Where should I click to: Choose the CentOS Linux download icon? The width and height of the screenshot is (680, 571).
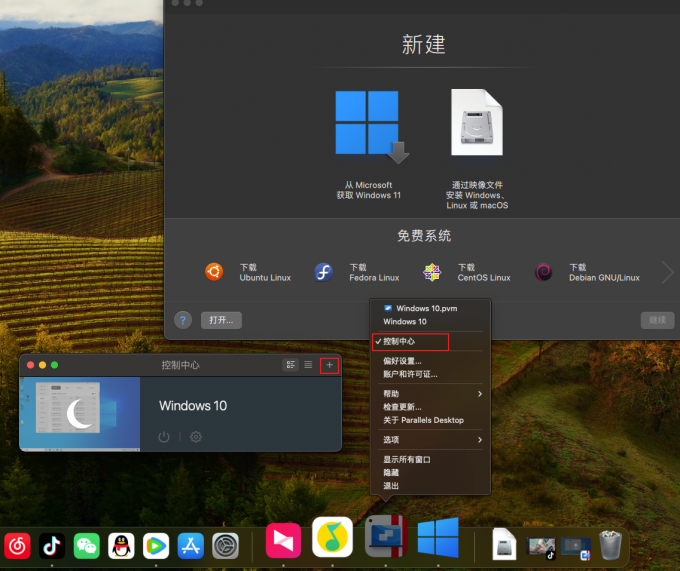tap(432, 272)
